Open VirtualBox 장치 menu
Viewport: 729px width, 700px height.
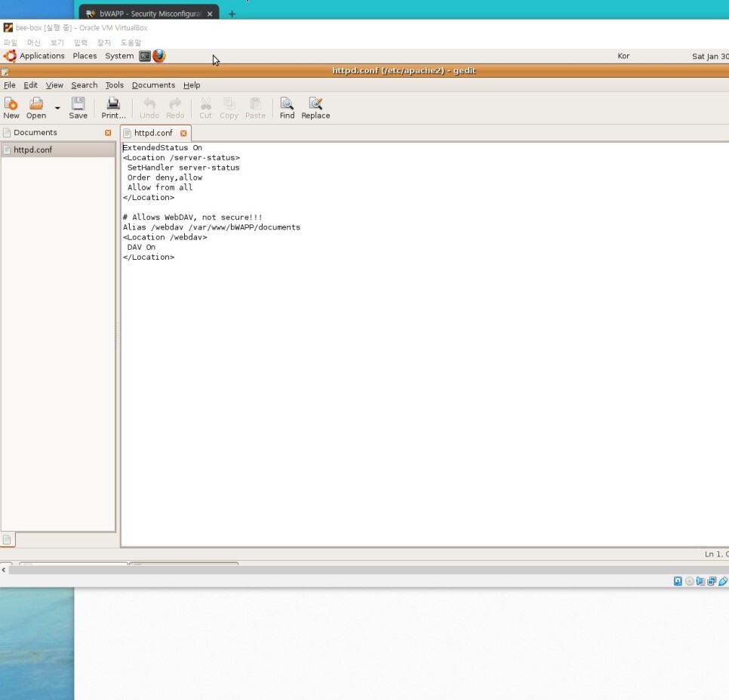[x=103, y=42]
